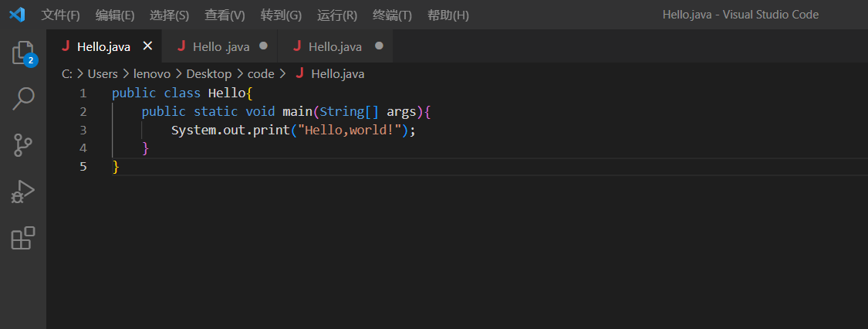Open the 文件(F) menu
The image size is (868, 329).
pos(60,15)
